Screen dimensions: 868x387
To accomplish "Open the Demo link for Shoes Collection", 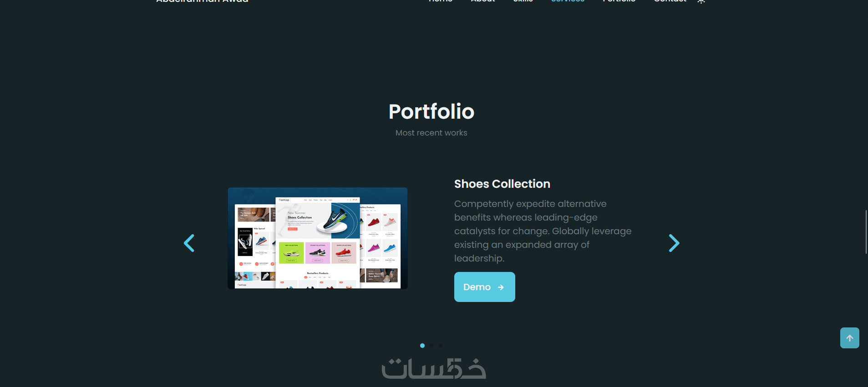I will tap(484, 287).
